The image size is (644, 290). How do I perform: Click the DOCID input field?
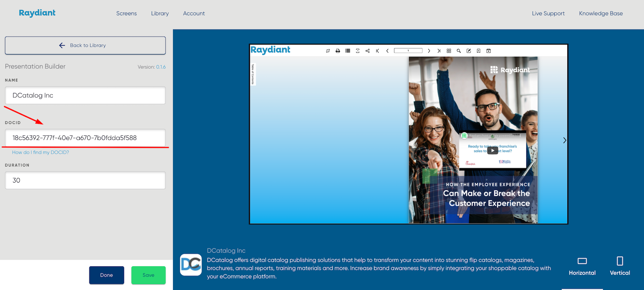[85, 138]
